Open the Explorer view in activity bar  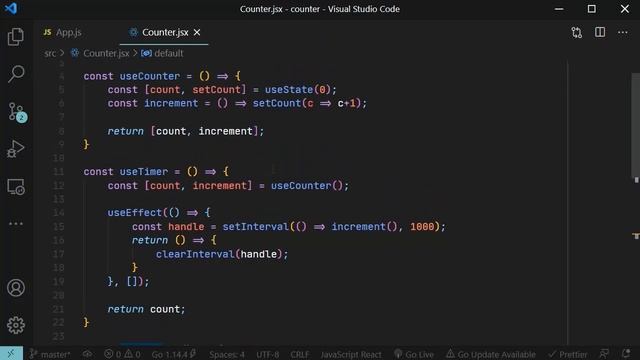tap(16, 37)
